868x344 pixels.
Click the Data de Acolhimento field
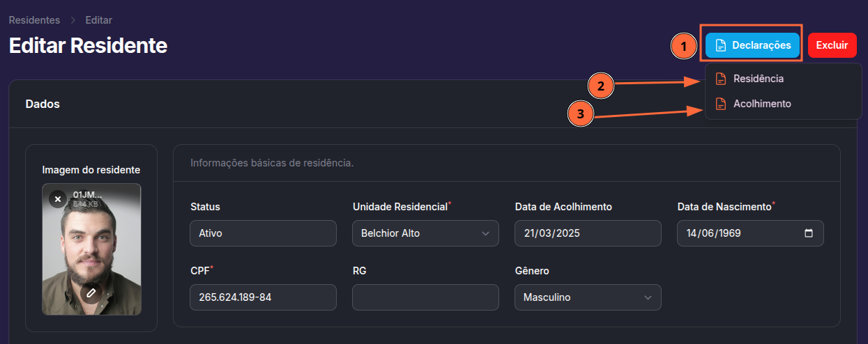click(588, 233)
